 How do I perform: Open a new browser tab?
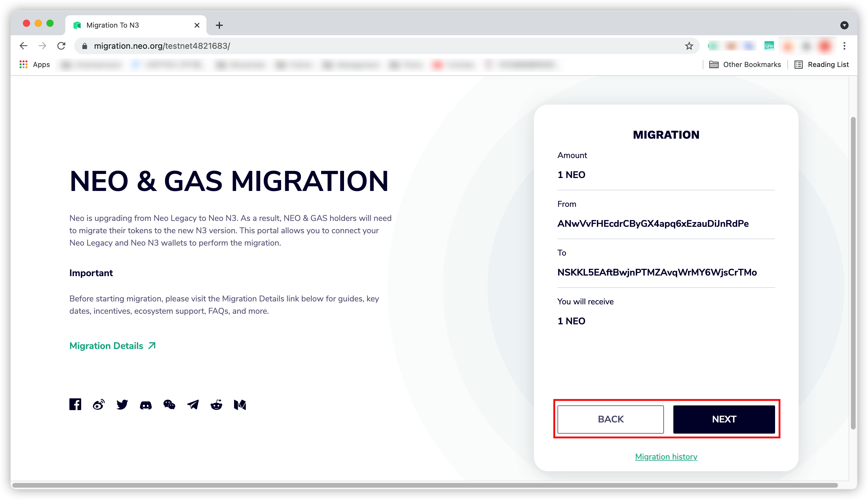click(219, 25)
